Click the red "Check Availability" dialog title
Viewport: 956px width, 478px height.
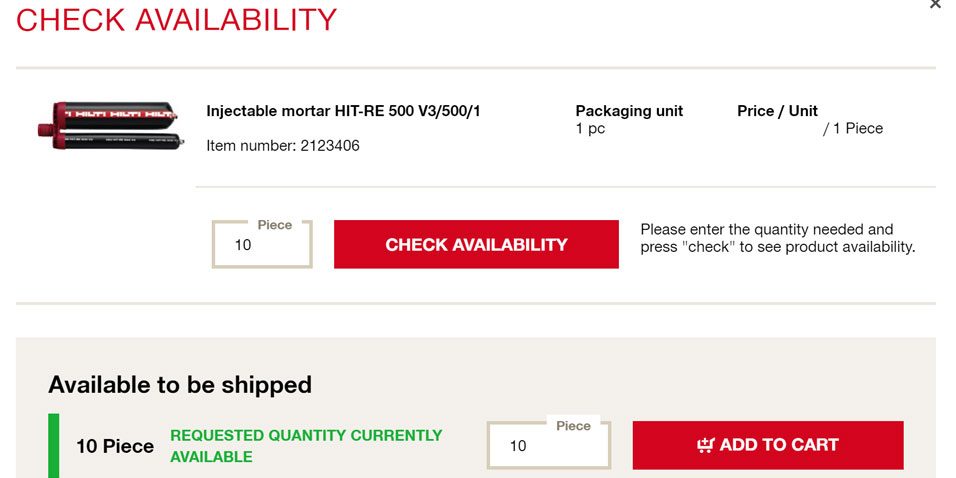(177, 19)
